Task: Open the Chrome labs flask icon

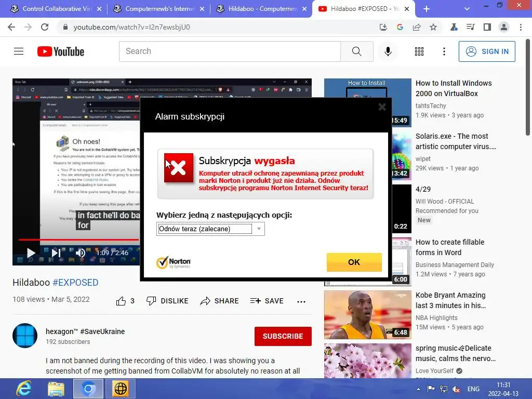Action: [454, 27]
